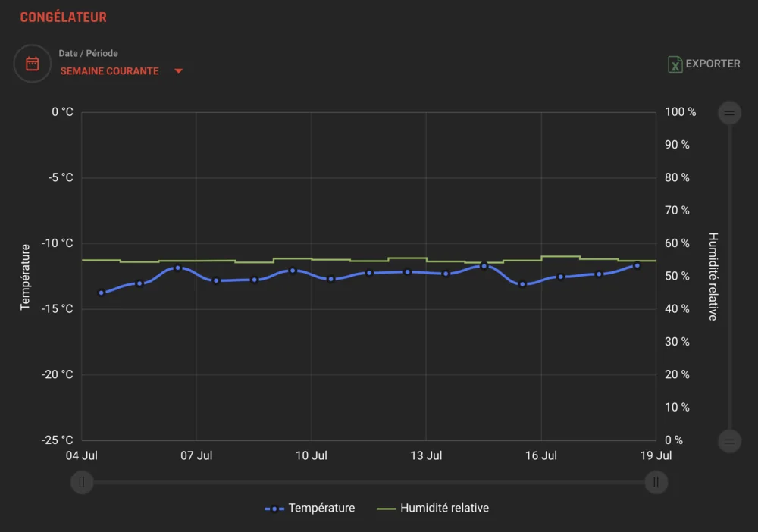The height and width of the screenshot is (532, 758).
Task: Click the top handle of vertical range slider
Action: pos(729,113)
